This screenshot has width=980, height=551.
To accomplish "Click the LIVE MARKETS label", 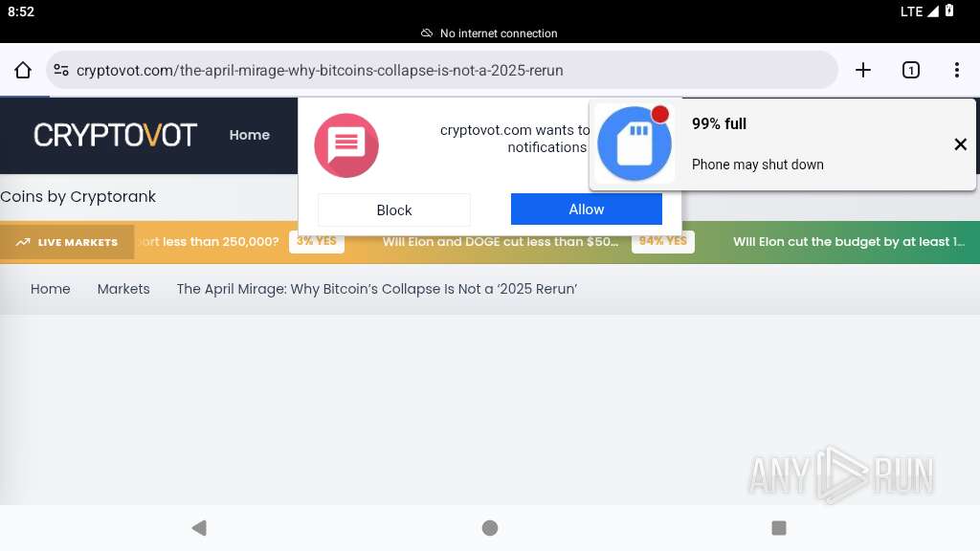I will (x=78, y=242).
